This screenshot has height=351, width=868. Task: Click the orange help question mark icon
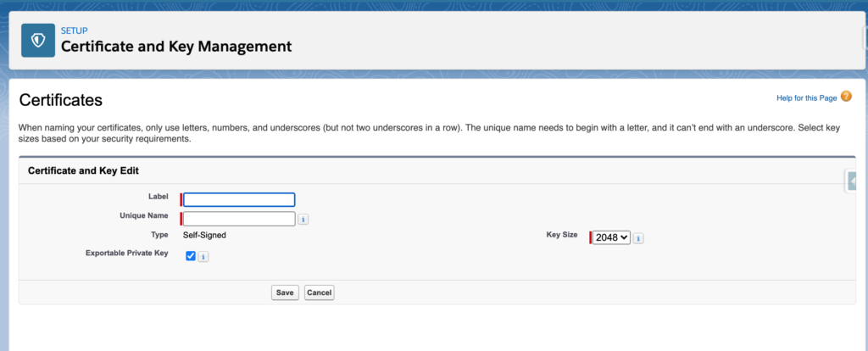tap(846, 97)
